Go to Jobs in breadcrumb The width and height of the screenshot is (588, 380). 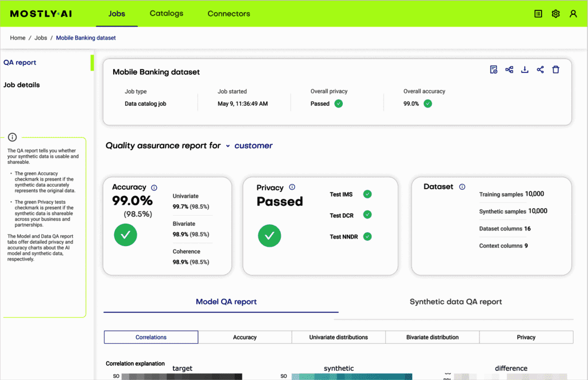pyautogui.click(x=41, y=38)
